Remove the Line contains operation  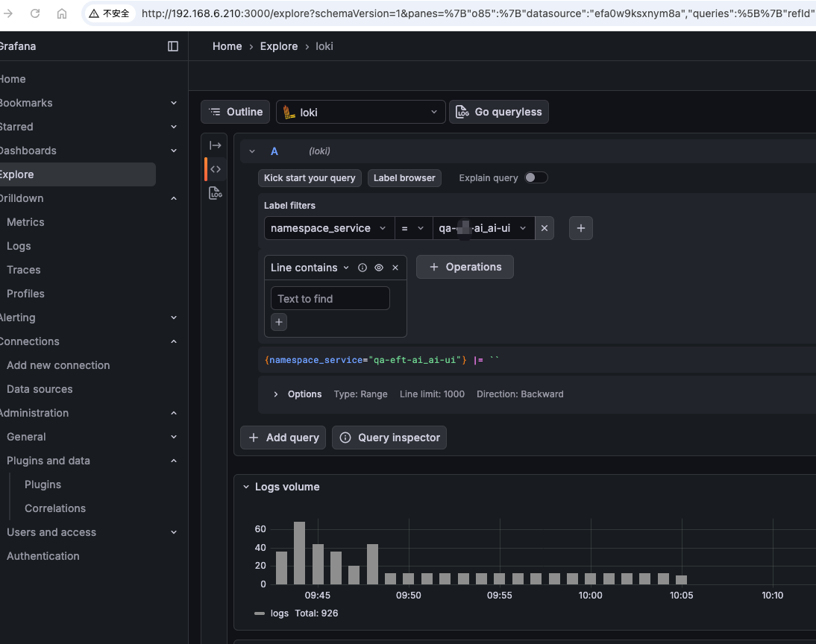[395, 268]
